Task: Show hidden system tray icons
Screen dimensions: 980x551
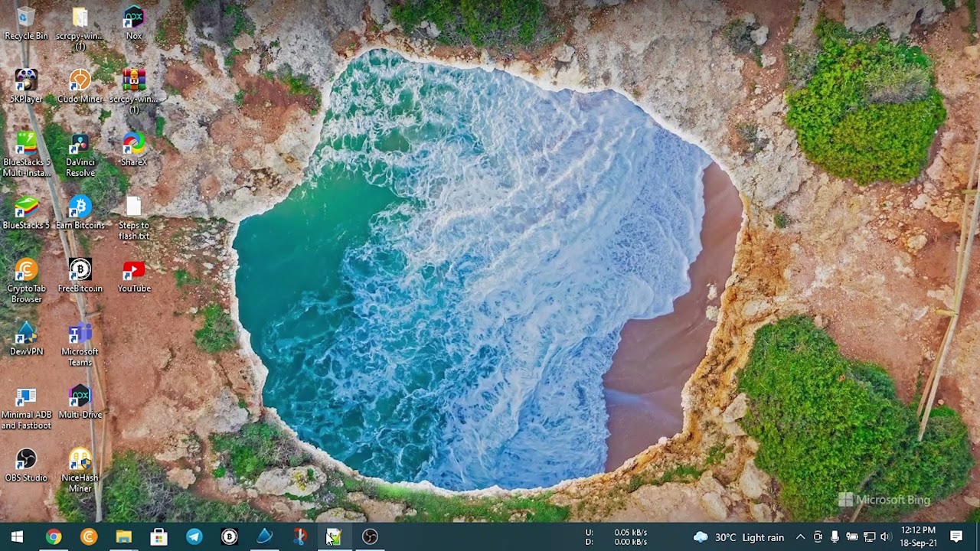Action: (x=800, y=537)
